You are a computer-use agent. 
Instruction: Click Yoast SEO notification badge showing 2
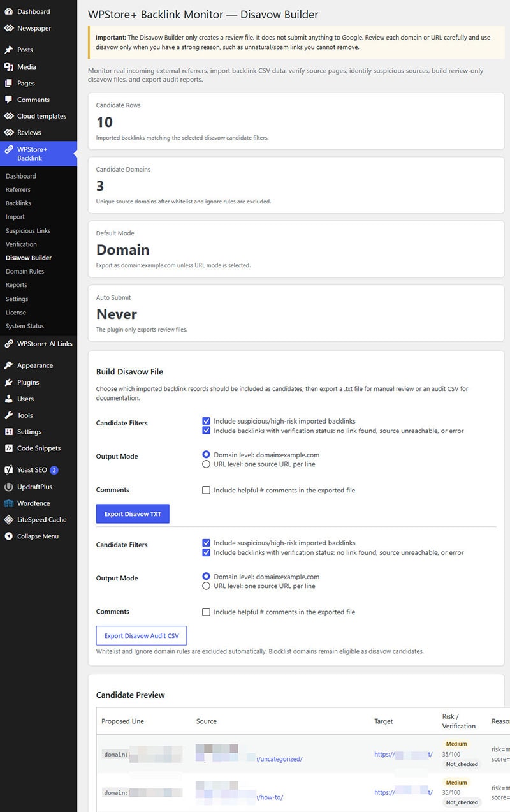click(x=54, y=470)
